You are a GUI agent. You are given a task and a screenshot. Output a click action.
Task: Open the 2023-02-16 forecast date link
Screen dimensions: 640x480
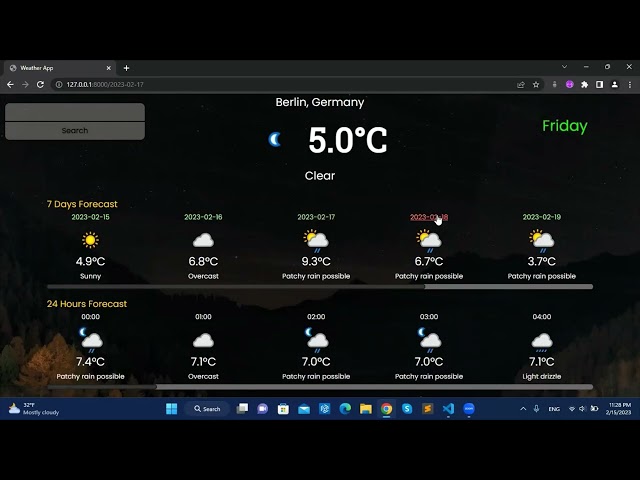pos(203,217)
